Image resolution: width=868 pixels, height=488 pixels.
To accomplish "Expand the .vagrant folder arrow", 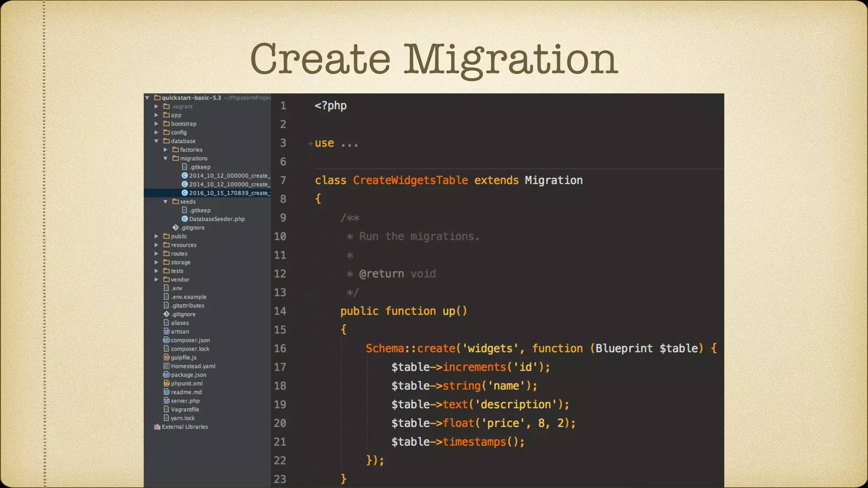I will tap(156, 106).
